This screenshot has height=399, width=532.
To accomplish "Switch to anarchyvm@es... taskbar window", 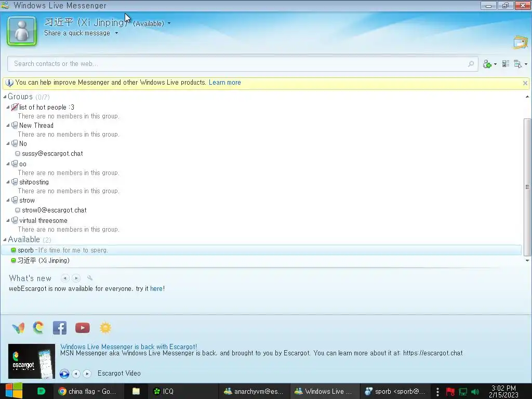I will tap(254, 391).
